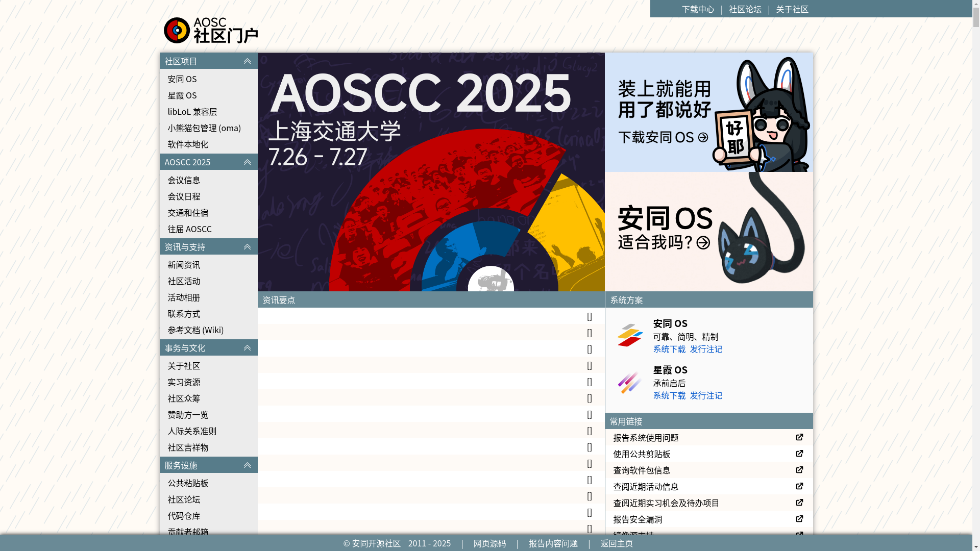Collapse the 资讯与支持 section
The image size is (980, 551).
247,247
